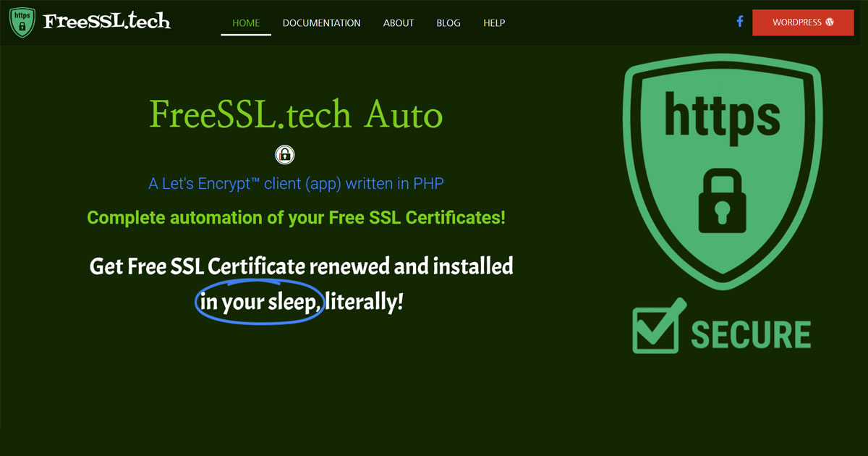Viewport: 868px width, 456px height.
Task: Click the https text on the shield
Action: tap(723, 112)
